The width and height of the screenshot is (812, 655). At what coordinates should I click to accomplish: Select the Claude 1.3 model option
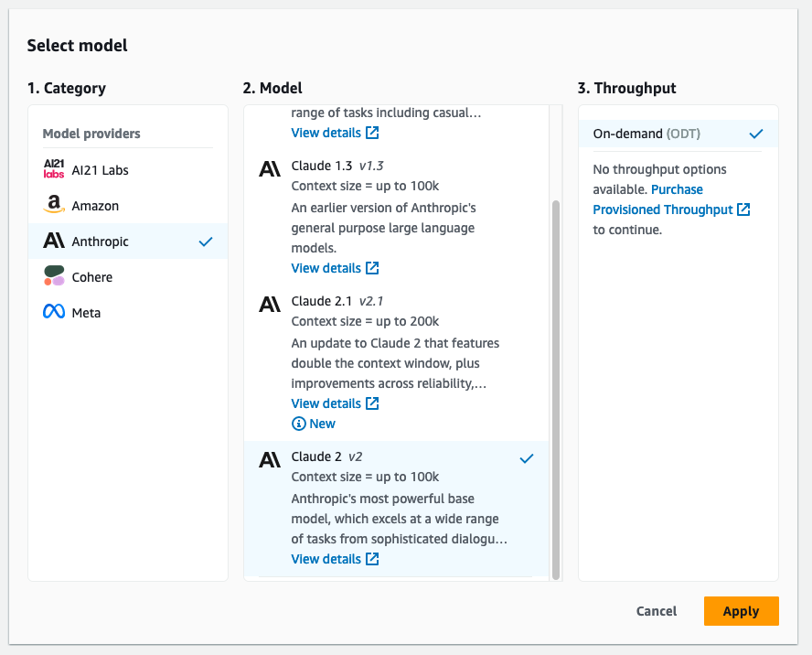click(x=396, y=216)
